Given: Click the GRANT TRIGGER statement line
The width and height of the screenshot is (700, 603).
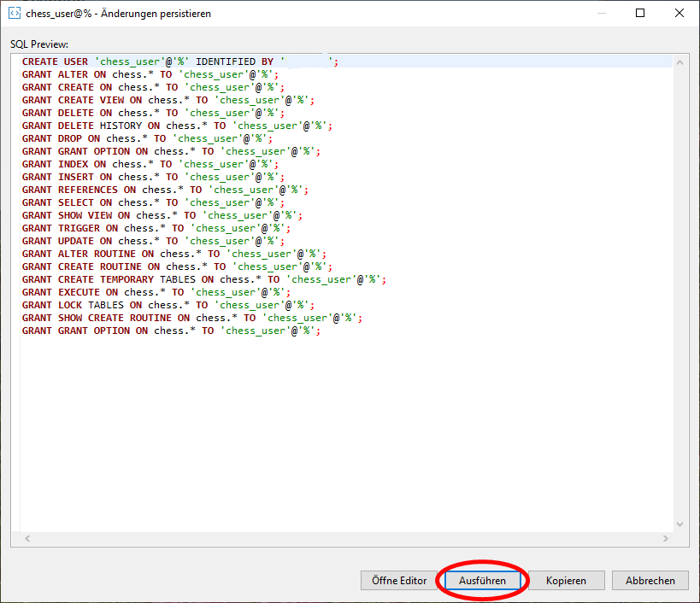Looking at the screenshot, I should [156, 228].
